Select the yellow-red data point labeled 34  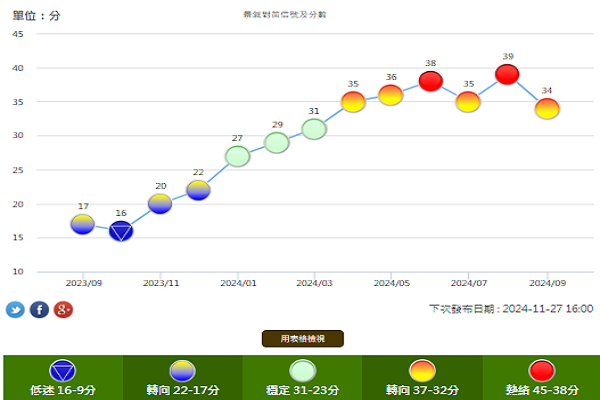point(546,109)
